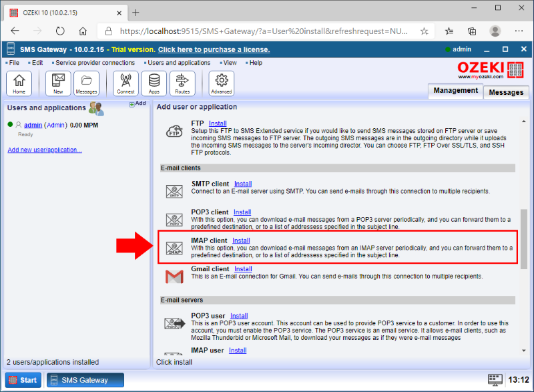Click the Gmail logo icon

point(174,276)
